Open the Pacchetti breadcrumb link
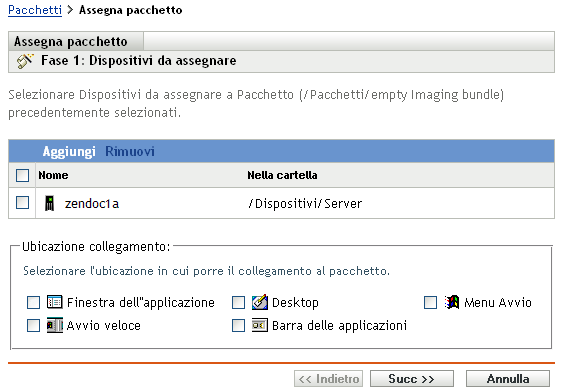This screenshot has width=566, height=392. (35, 10)
